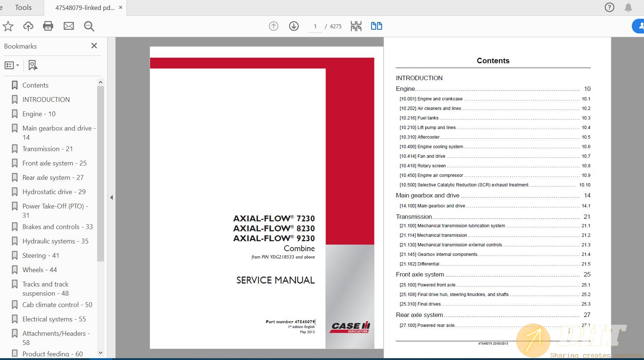
Task: Click the SERVICE MANUAL title text
Action: click(275, 280)
